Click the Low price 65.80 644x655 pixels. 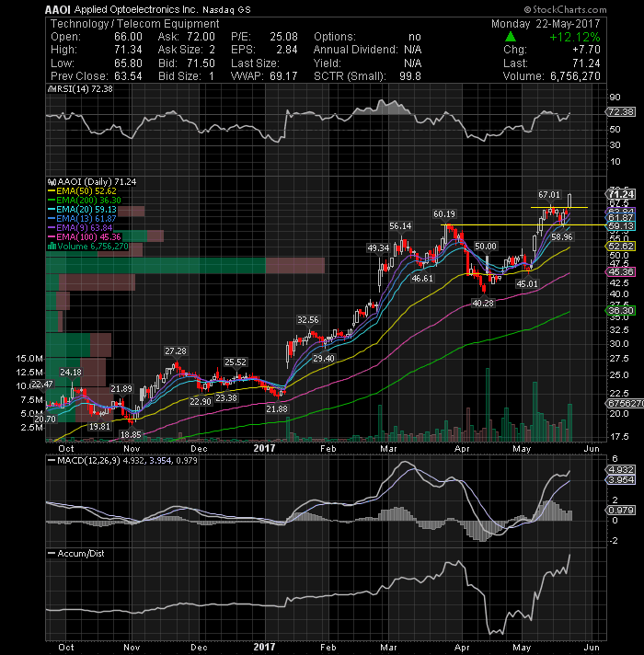tap(128, 63)
